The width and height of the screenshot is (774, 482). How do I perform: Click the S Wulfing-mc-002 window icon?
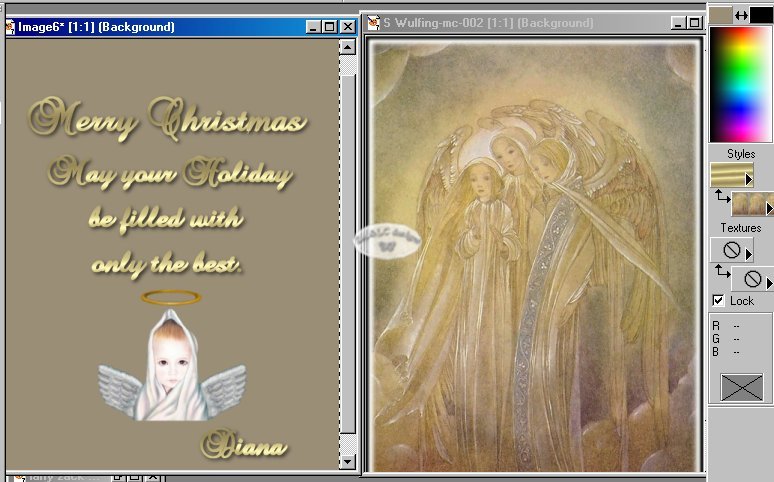pyautogui.click(x=374, y=23)
